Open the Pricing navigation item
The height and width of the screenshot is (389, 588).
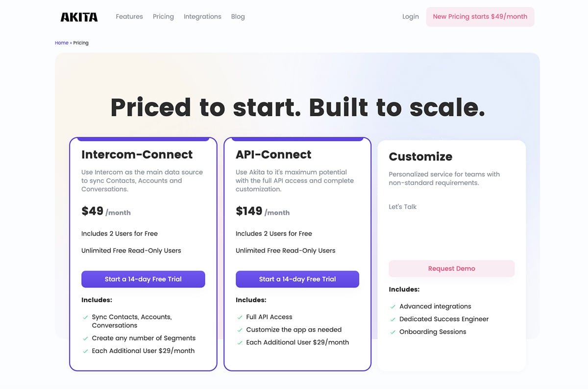(163, 16)
